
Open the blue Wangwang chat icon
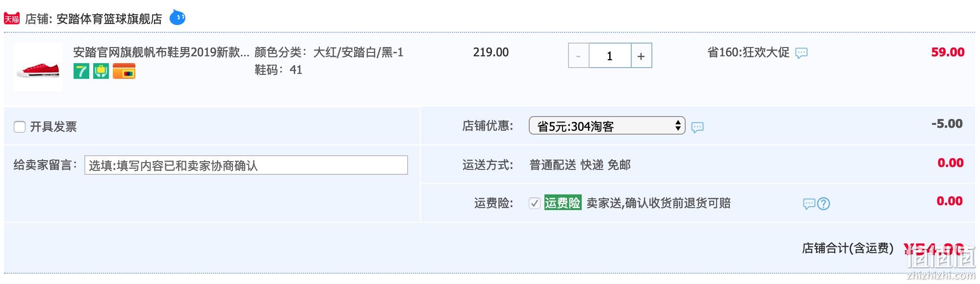click(178, 18)
